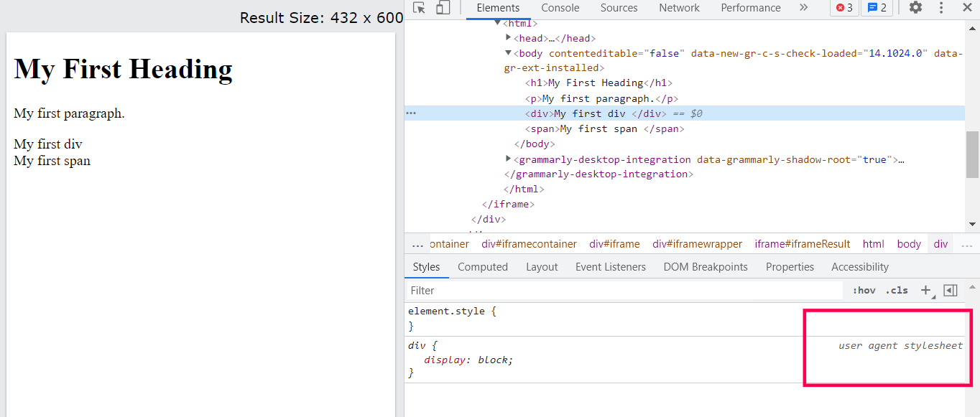Toggle the .cls class editor
980x417 pixels.
pos(897,290)
